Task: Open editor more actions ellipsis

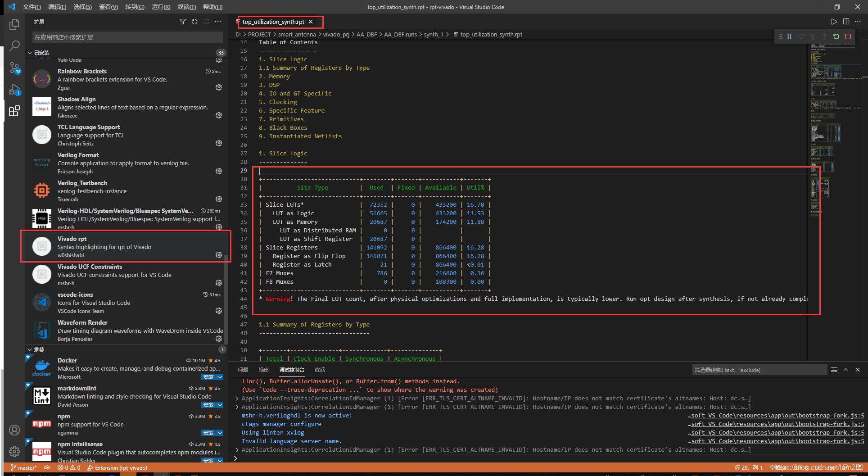Action: 858,22
